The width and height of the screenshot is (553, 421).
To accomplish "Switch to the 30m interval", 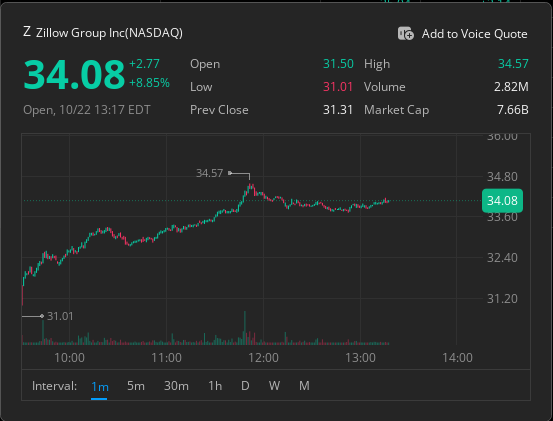I will pyautogui.click(x=176, y=386).
